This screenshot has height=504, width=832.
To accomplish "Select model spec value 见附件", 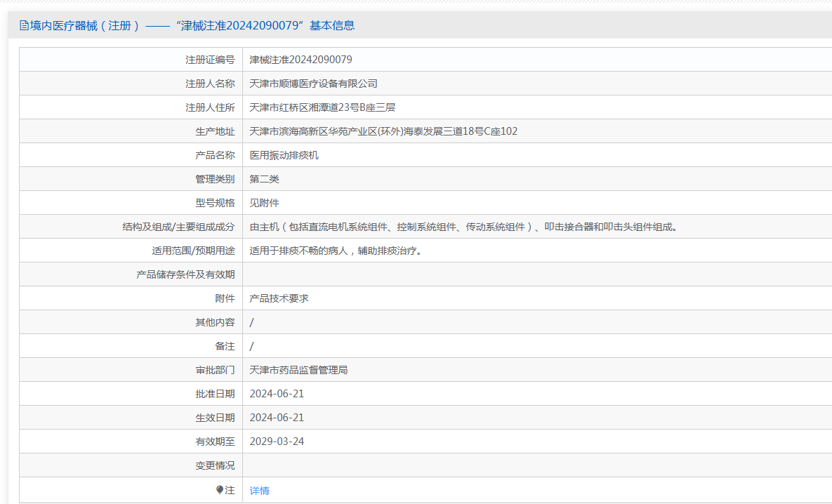I will [x=264, y=203].
